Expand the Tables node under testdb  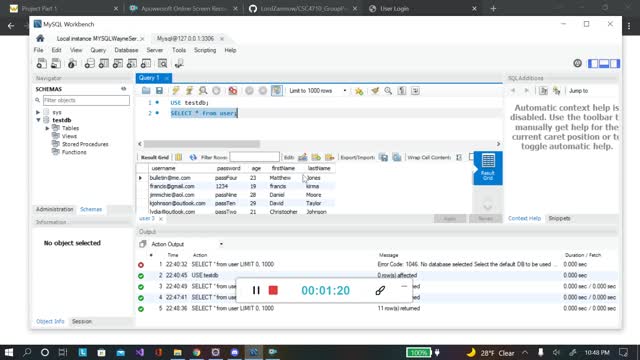click(x=47, y=128)
